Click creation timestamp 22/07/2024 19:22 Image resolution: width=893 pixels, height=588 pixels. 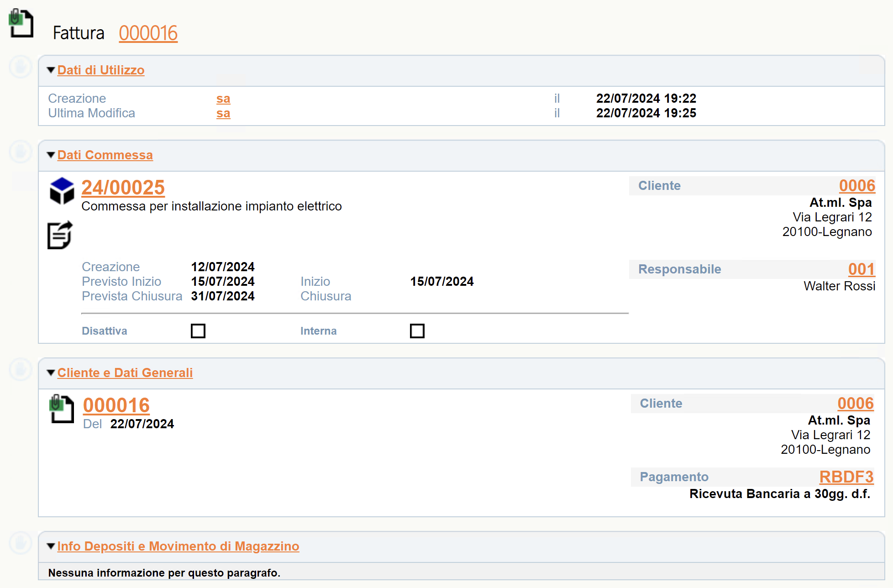coord(646,99)
